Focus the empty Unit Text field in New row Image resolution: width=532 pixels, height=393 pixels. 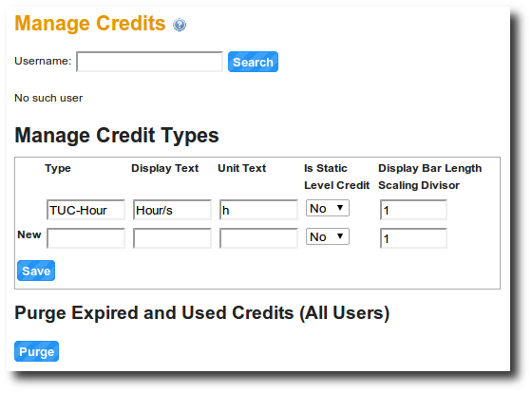click(258, 238)
